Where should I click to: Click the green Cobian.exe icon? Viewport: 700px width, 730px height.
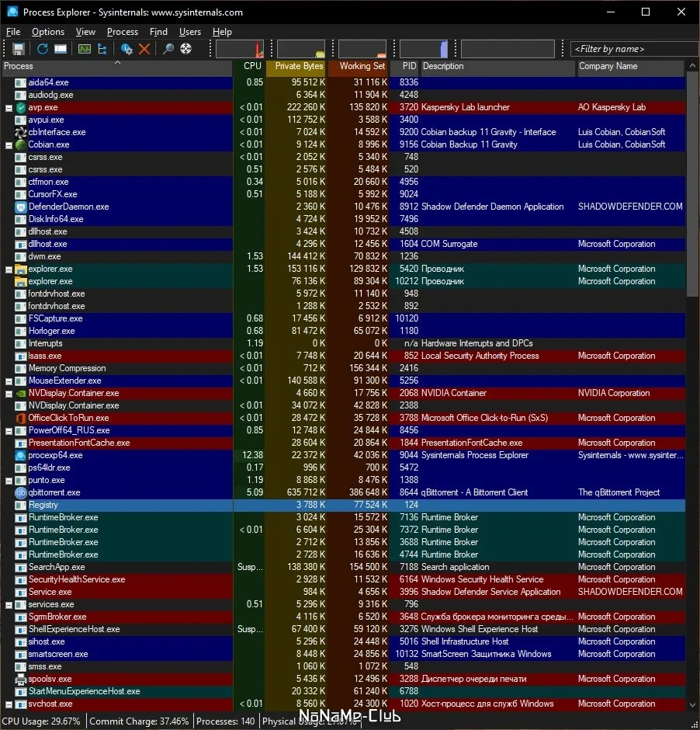tap(20, 144)
